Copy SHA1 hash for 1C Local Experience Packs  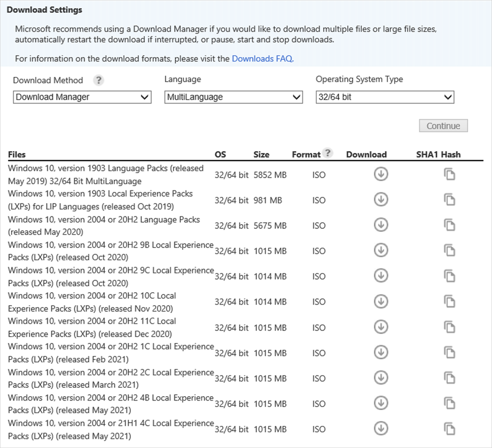449,352
